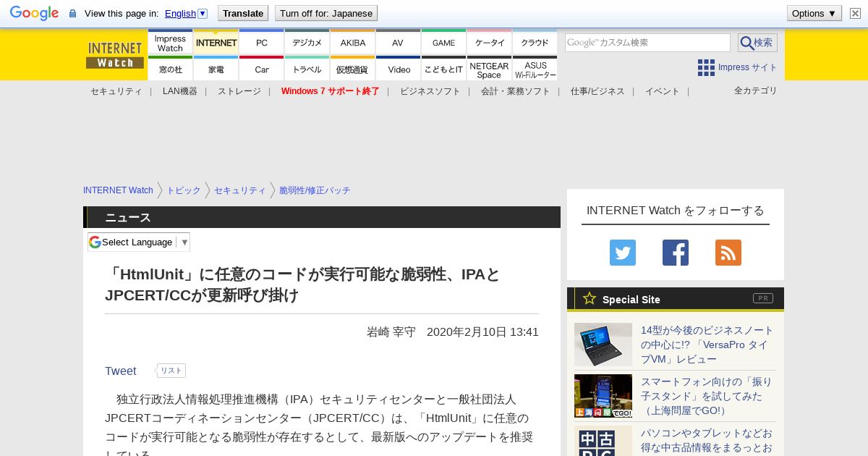This screenshot has height=456, width=868.
Task: Open VersaPro laptop thumbnail
Action: coord(603,345)
